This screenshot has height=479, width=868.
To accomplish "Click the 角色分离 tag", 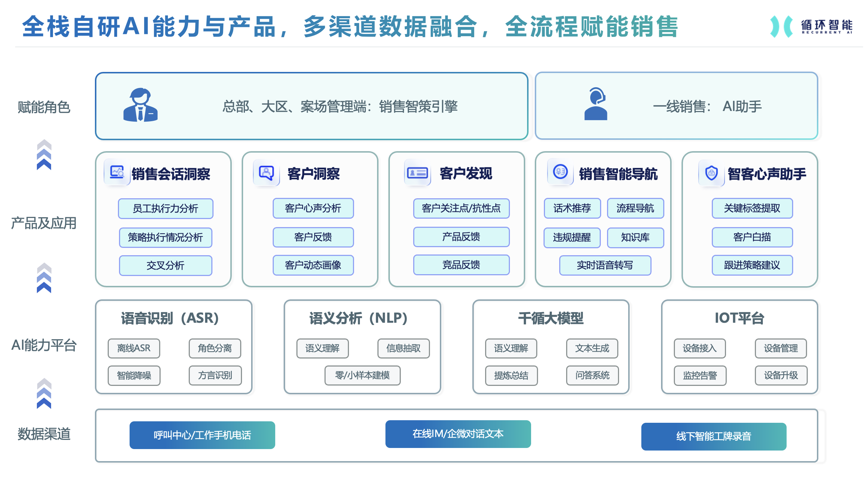I will [x=215, y=348].
